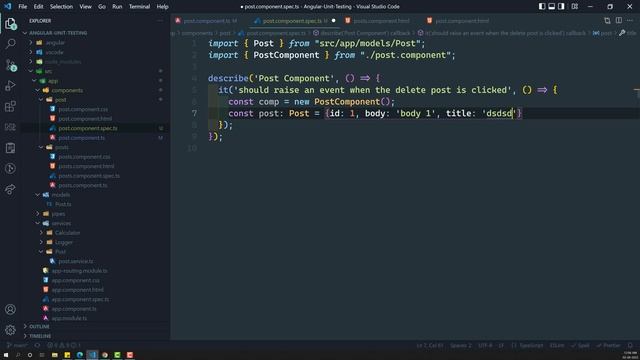Open the Search view in the activity bar
The height and width of the screenshot is (360, 640).
click(x=11, y=44)
